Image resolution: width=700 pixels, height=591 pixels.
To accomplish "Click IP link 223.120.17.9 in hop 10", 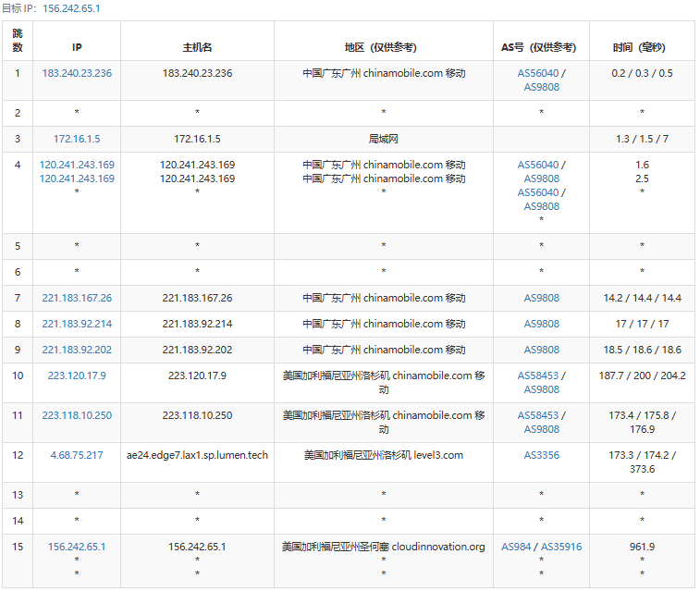I will click(x=77, y=376).
